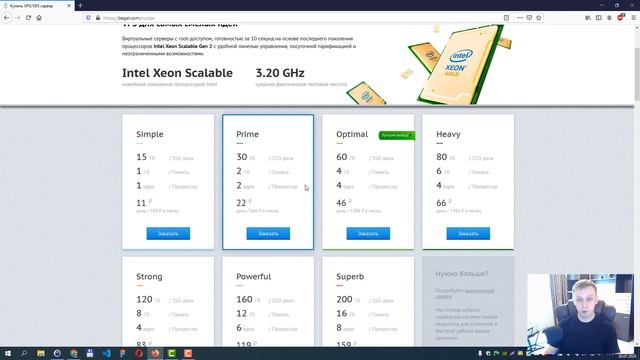Open Visual Studio Code from taskbar
This screenshot has height=360, width=640.
(x=106, y=353)
